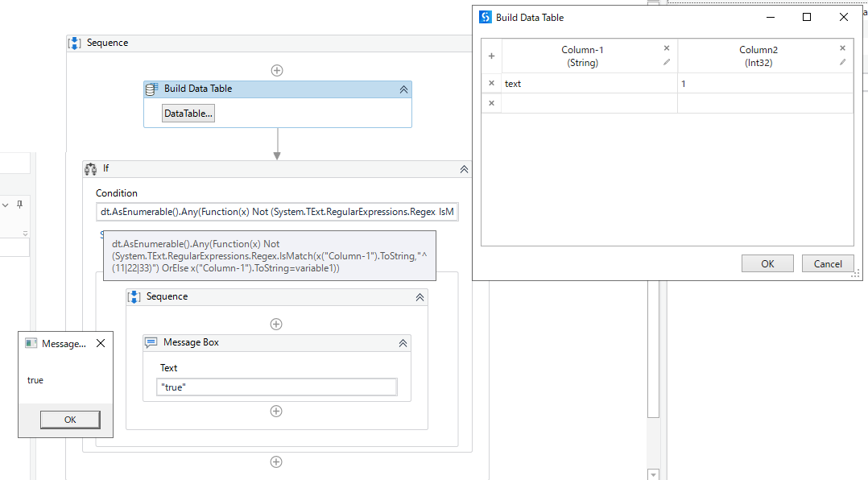Click the Build Data Table dialog resize grip

click(x=855, y=274)
